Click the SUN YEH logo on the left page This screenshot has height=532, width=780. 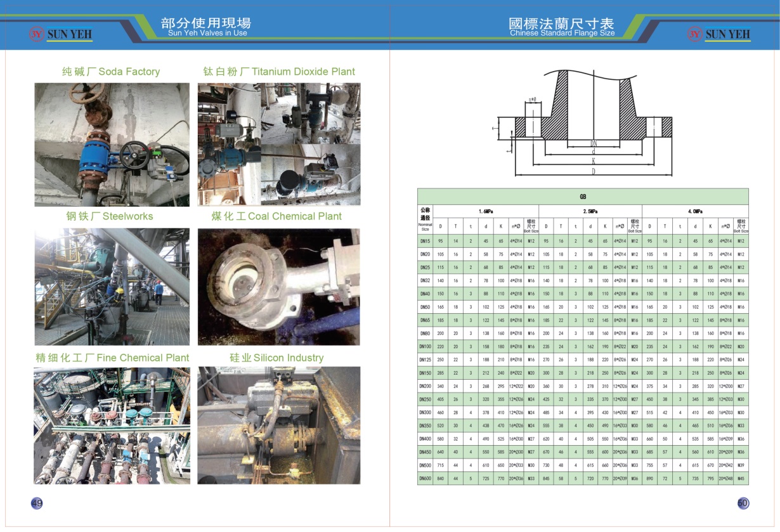pos(61,34)
